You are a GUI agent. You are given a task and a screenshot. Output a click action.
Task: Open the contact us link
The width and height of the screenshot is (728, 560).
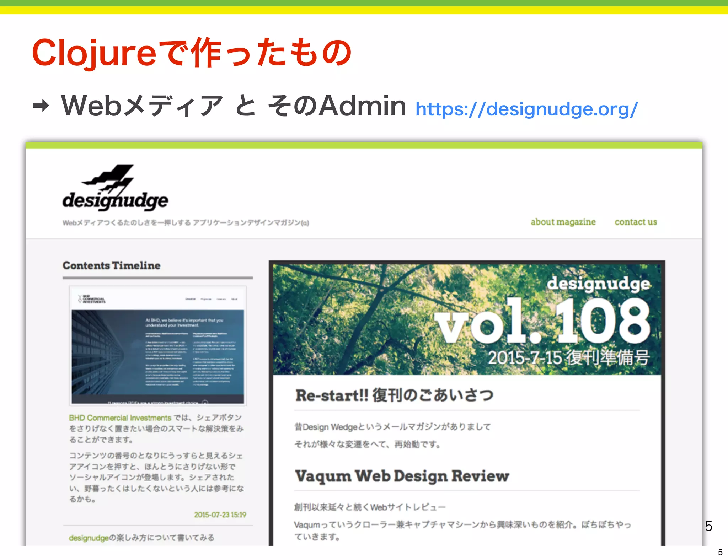[x=636, y=222]
